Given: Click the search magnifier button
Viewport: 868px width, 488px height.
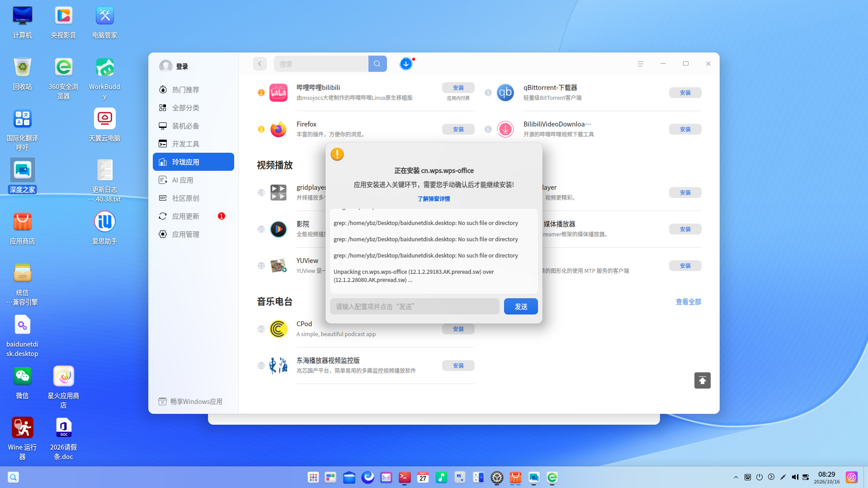Looking at the screenshot, I should click(377, 64).
